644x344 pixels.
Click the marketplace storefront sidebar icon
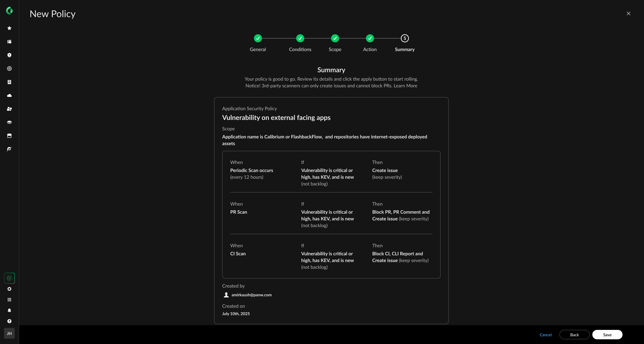(9, 136)
